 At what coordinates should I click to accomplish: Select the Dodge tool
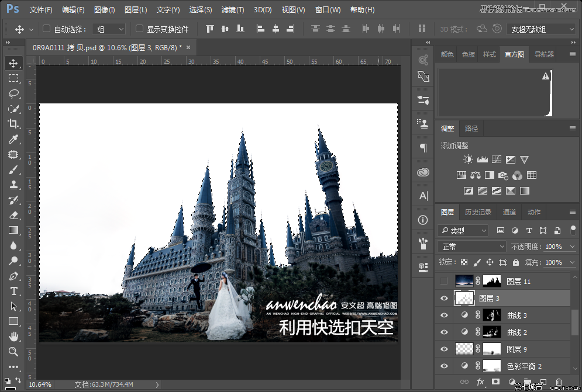click(x=13, y=261)
